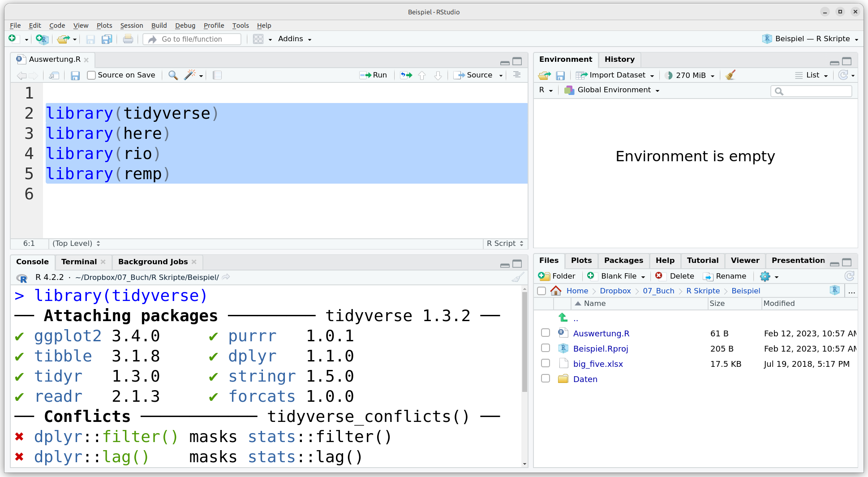
Task: Tick the checkbox for Auswertung.R
Action: (546, 333)
